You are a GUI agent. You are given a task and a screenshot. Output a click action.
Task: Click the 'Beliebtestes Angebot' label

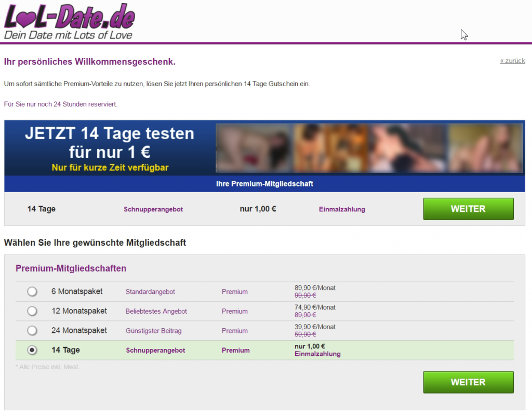(156, 312)
